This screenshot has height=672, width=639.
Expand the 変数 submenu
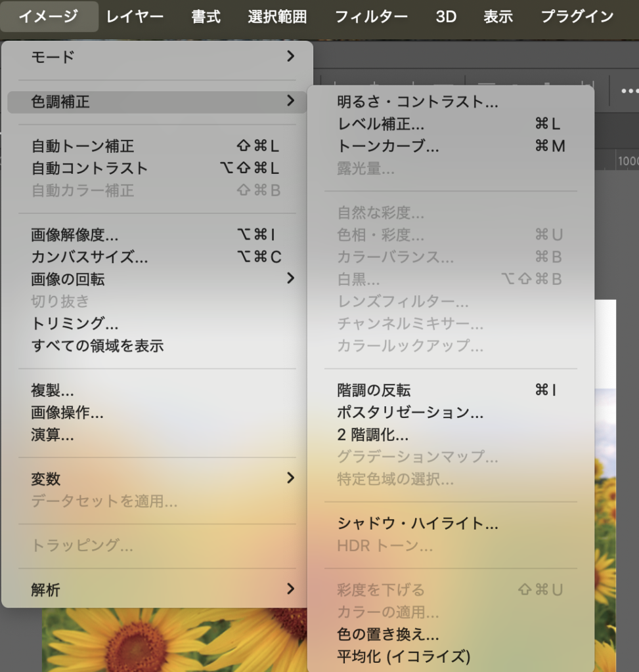click(158, 479)
